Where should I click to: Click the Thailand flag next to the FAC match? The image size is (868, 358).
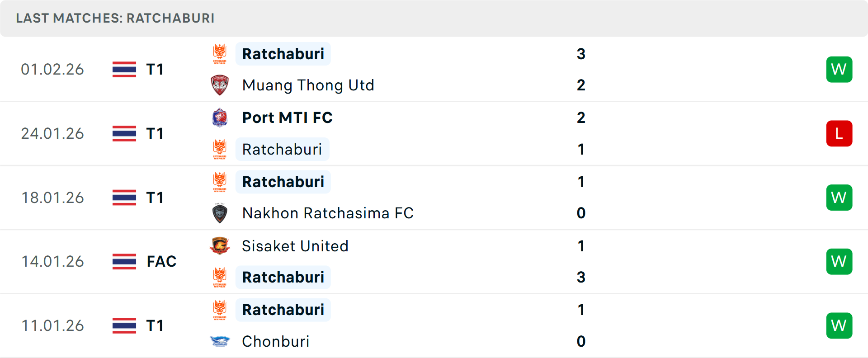point(124,261)
